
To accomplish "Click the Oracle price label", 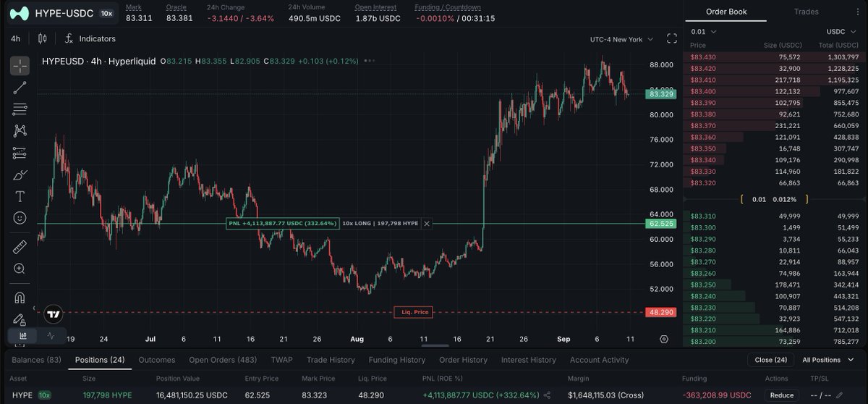I will click(x=175, y=7).
